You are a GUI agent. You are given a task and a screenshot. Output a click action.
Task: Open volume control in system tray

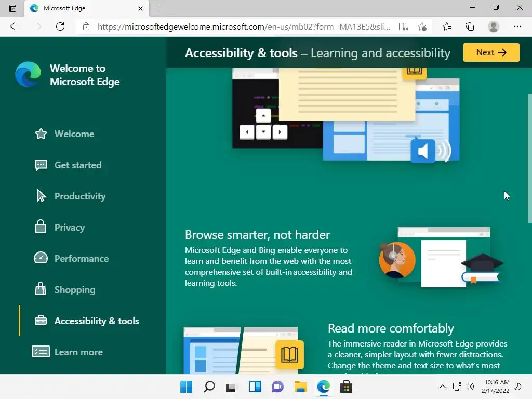click(470, 387)
